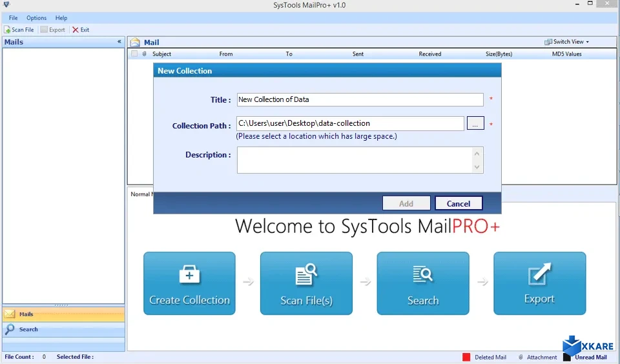The height and width of the screenshot is (364, 620).
Task: Click the 'New Collection' dialog title
Action: (185, 71)
